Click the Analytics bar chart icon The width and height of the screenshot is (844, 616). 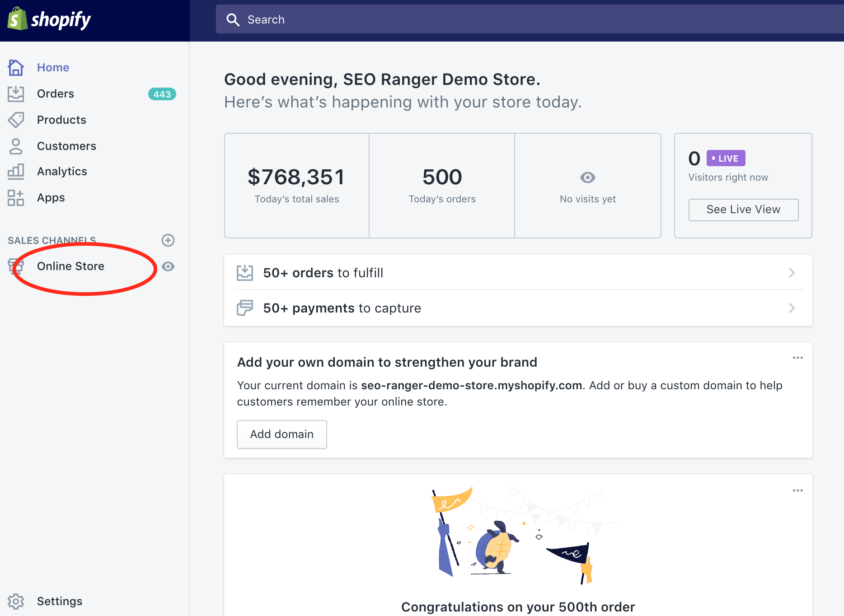pyautogui.click(x=16, y=171)
